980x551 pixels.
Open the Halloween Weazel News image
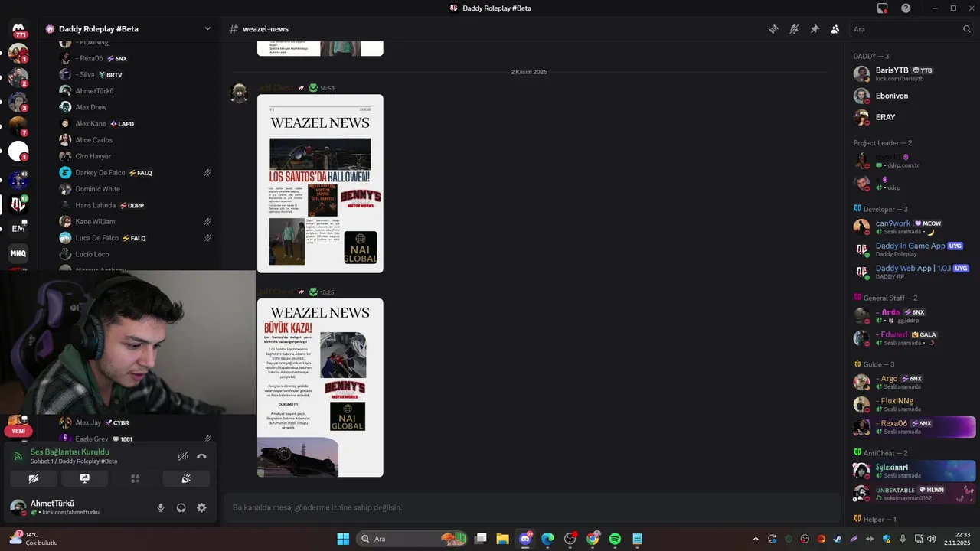320,184
